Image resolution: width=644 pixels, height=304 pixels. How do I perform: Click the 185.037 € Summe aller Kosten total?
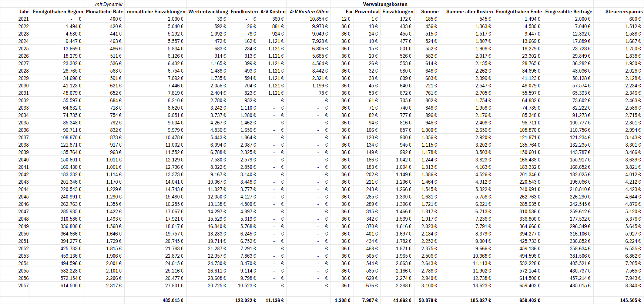pyautogui.click(x=480, y=300)
